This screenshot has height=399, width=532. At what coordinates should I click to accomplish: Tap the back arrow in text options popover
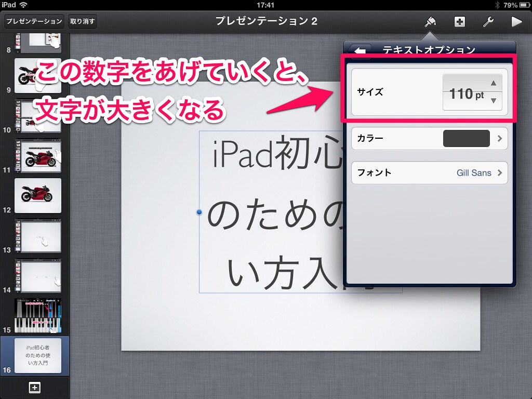click(x=361, y=50)
